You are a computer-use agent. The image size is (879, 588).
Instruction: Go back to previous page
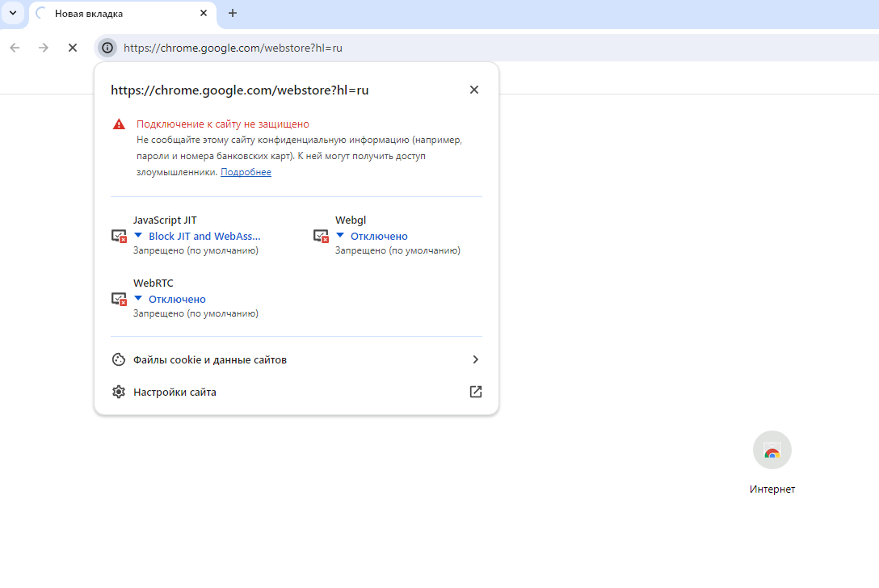pos(15,48)
